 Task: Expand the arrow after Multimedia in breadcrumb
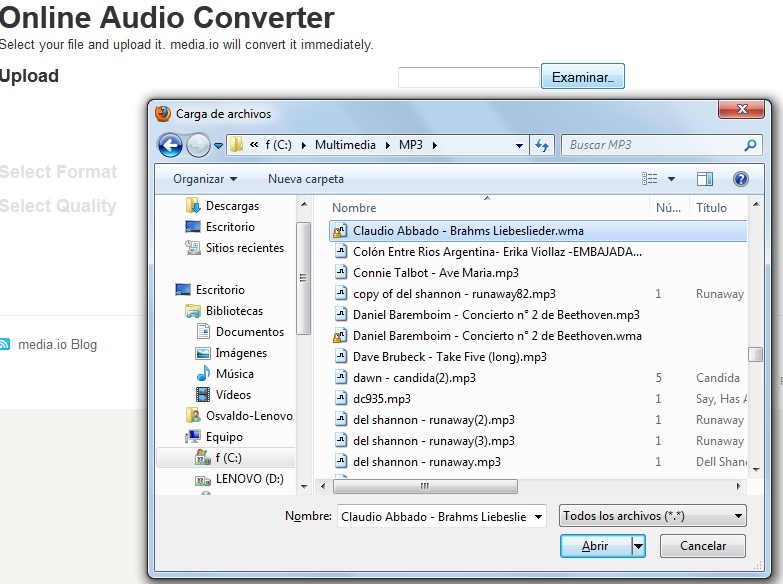388,145
